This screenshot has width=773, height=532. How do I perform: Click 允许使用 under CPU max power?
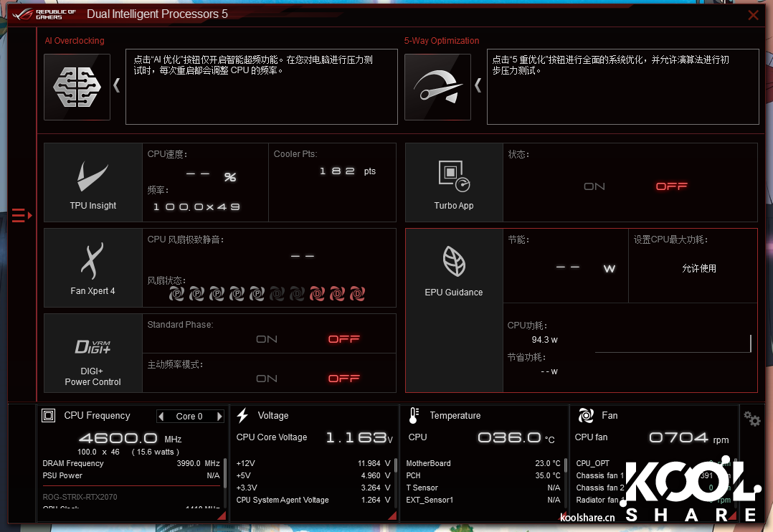tap(698, 269)
